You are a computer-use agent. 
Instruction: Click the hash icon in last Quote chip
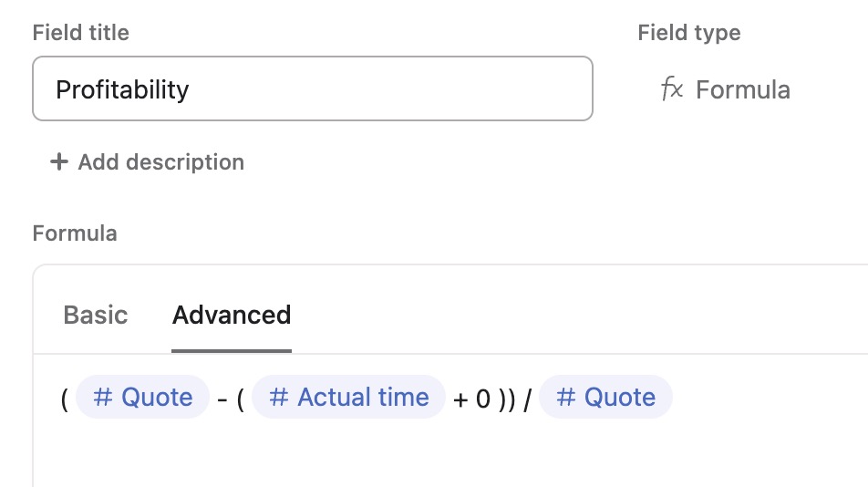(x=566, y=398)
